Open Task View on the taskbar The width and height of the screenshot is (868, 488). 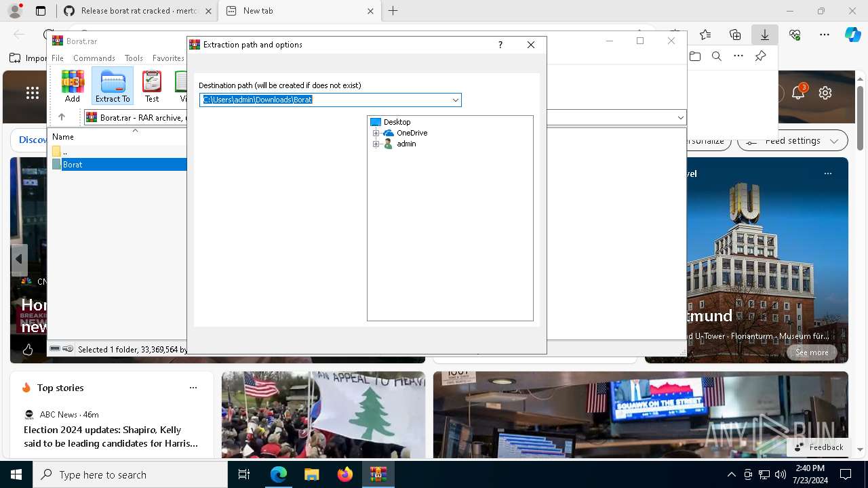click(x=244, y=474)
